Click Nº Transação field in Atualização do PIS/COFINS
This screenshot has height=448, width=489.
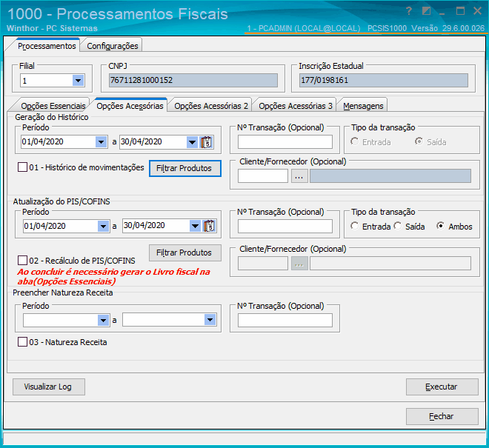click(285, 226)
